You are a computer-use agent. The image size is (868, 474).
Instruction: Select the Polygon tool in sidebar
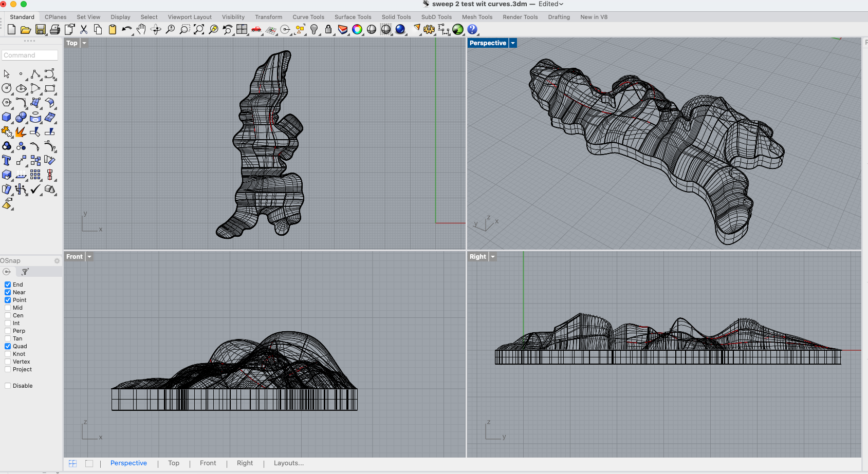click(x=7, y=103)
